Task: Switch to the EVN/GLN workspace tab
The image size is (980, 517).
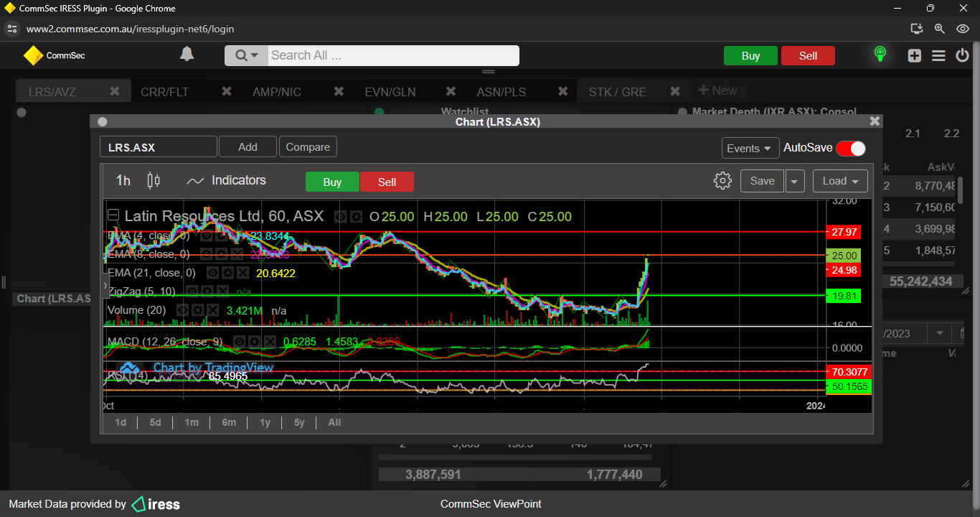Action: pos(390,92)
